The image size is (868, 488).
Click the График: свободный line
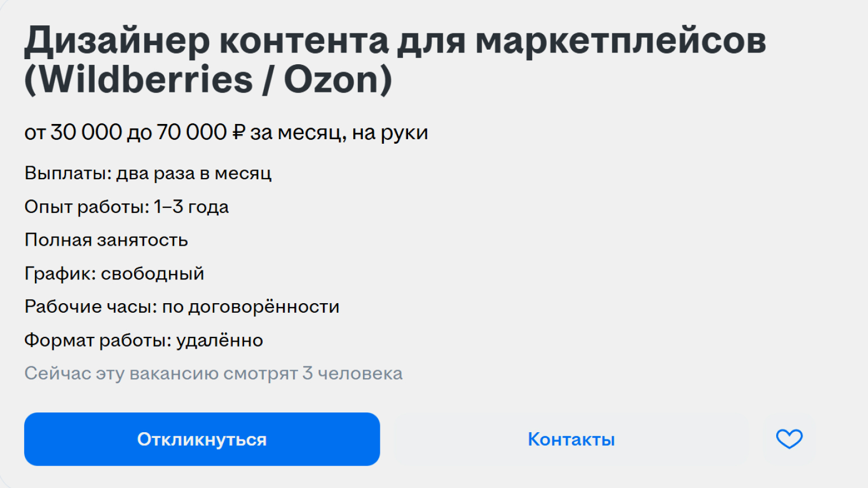(x=114, y=273)
